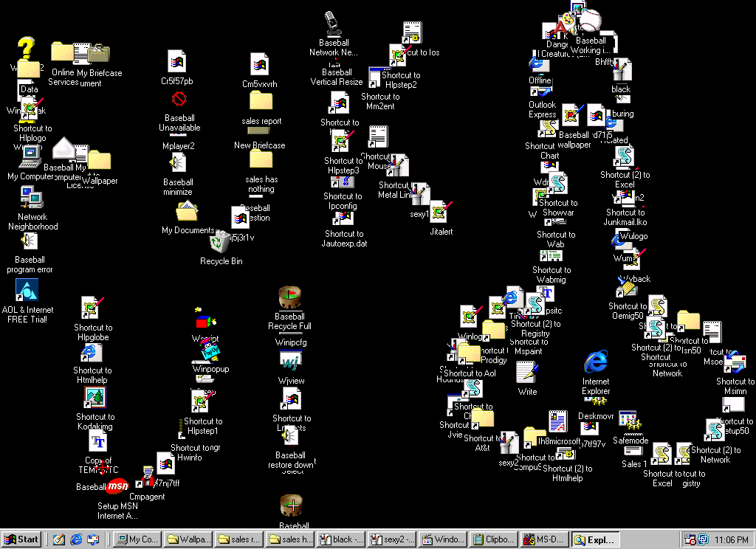Switch to the sexy2 taskbar window
This screenshot has height=549, width=756.
click(x=391, y=539)
